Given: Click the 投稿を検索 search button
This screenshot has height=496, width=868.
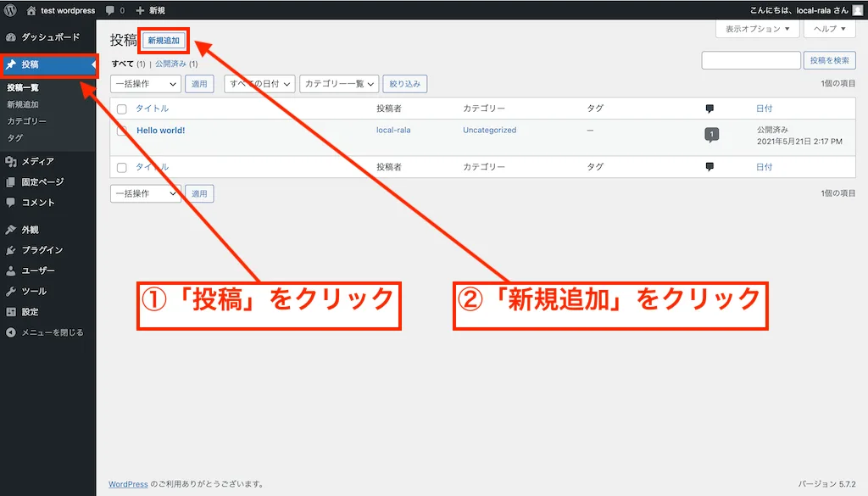Looking at the screenshot, I should tap(829, 60).
